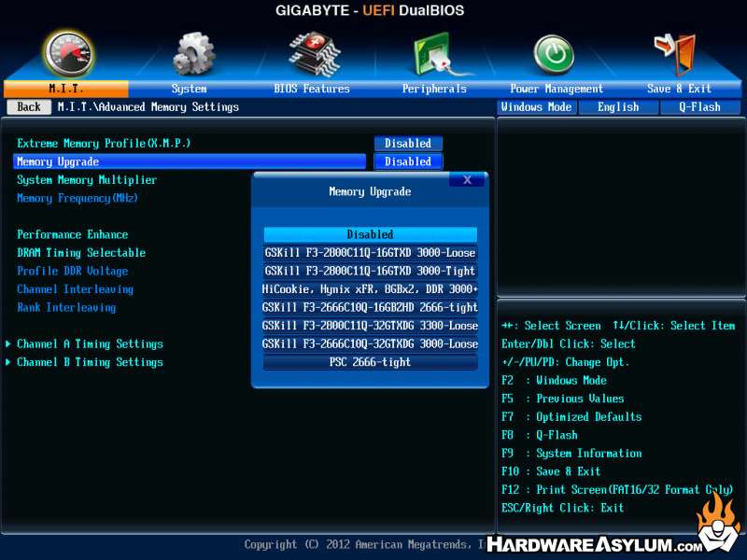The width and height of the screenshot is (747, 560).
Task: Open the Memory Upgrade Disabled value dropdown
Action: point(408,161)
